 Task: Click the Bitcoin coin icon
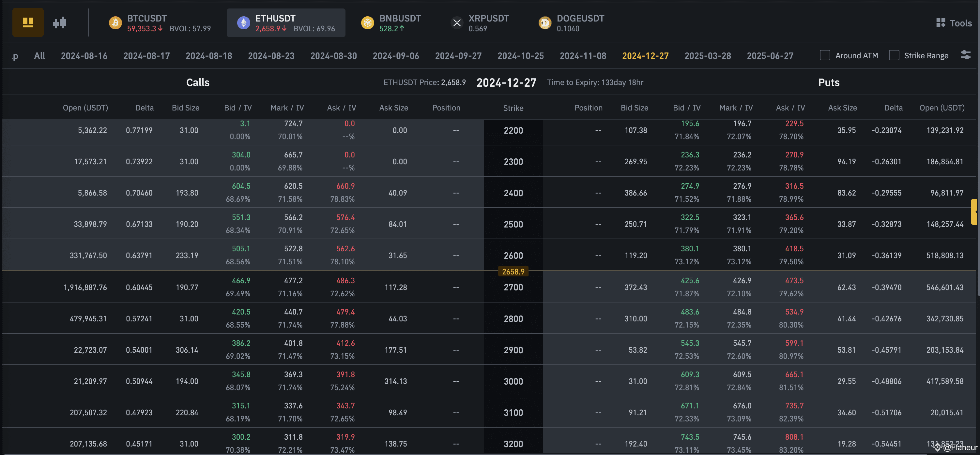(x=115, y=23)
